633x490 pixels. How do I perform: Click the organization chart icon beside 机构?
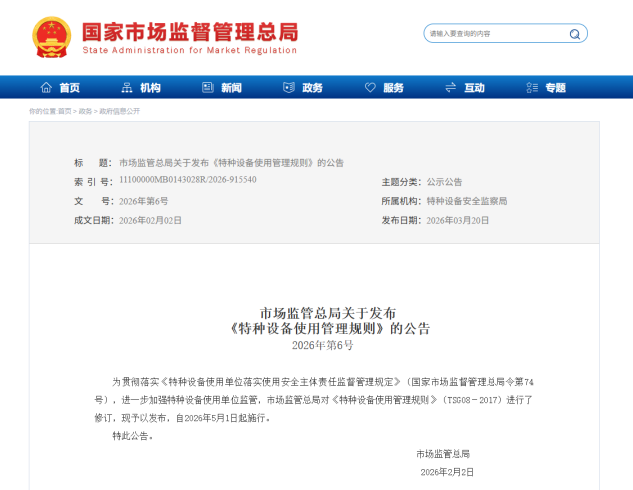127,87
